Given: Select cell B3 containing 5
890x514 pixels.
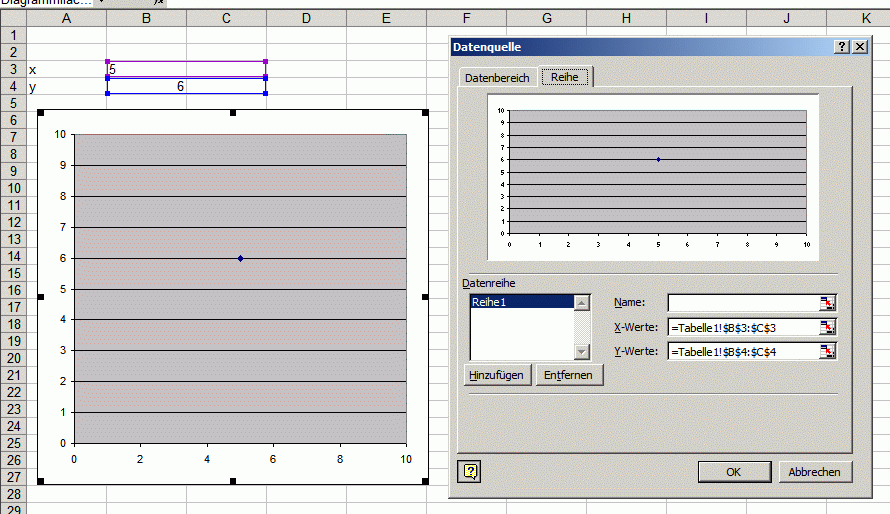Looking at the screenshot, I should 146,69.
